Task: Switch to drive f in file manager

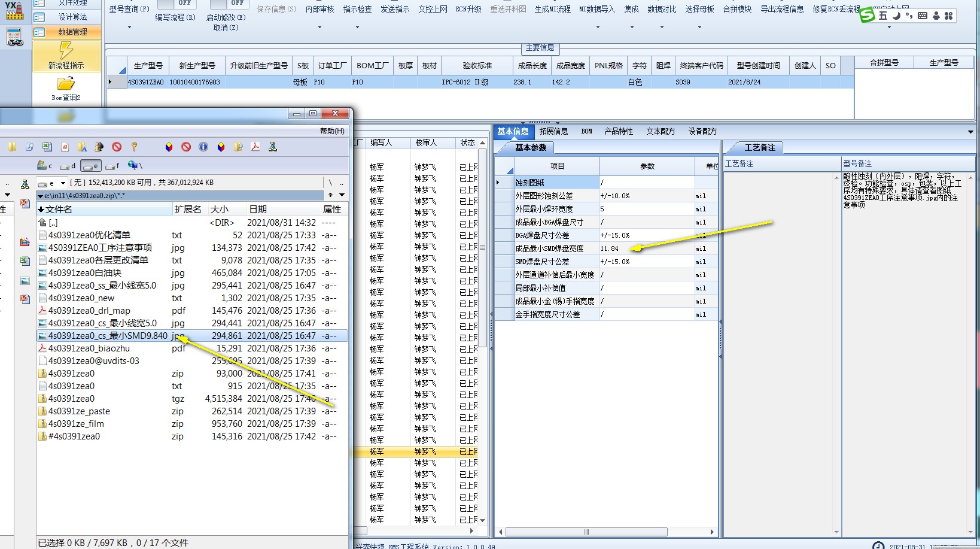Action: [112, 166]
